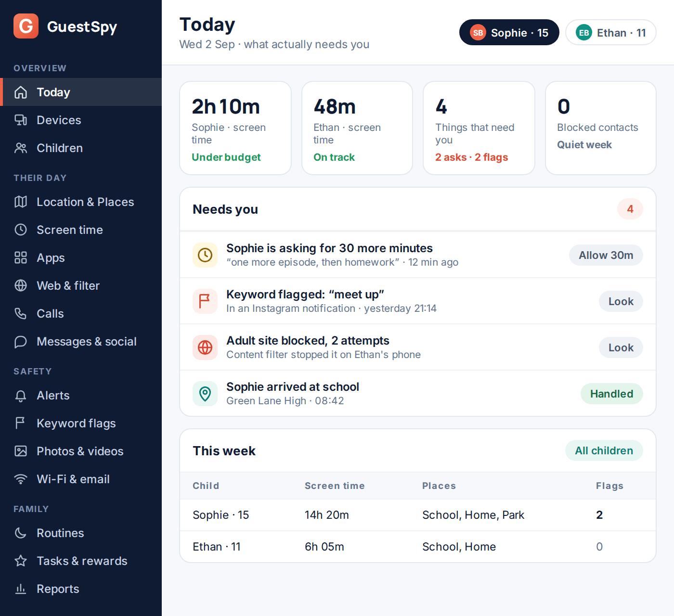Image resolution: width=674 pixels, height=616 pixels.
Task: Click the Devices monitor icon
Action: tap(21, 120)
